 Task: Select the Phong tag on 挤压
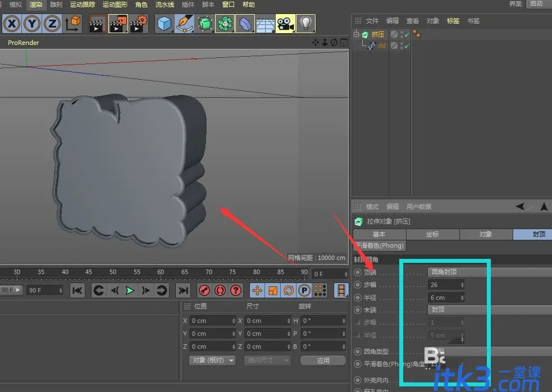(x=417, y=34)
